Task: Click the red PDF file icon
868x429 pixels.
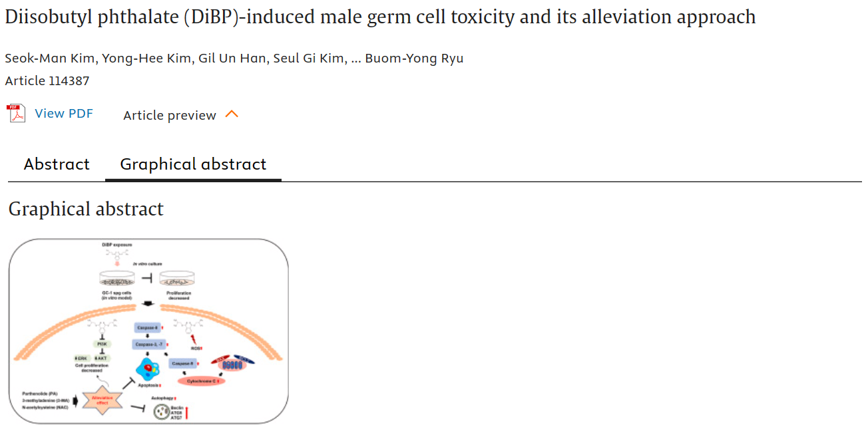Action: click(16, 114)
